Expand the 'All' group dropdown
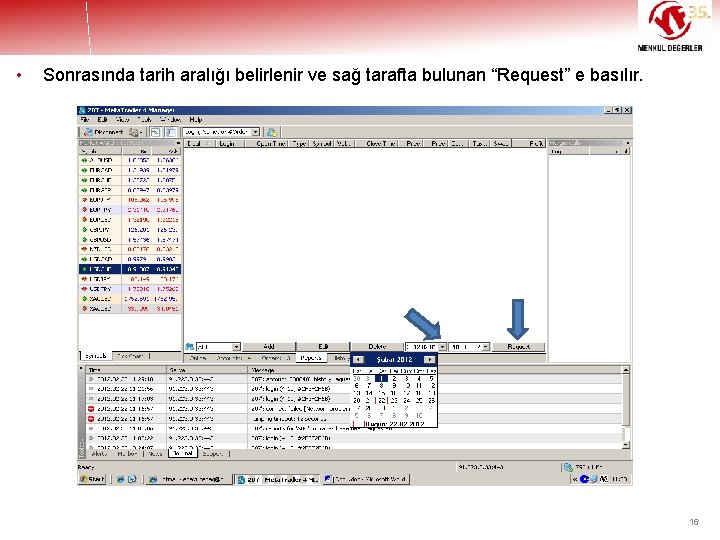Image resolution: width=720 pixels, height=540 pixels. tap(236, 347)
